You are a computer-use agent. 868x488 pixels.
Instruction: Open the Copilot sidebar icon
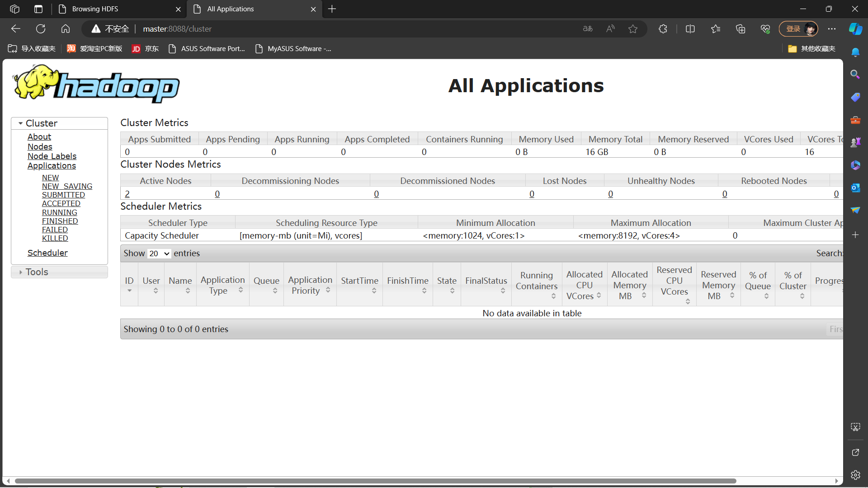coord(855,29)
